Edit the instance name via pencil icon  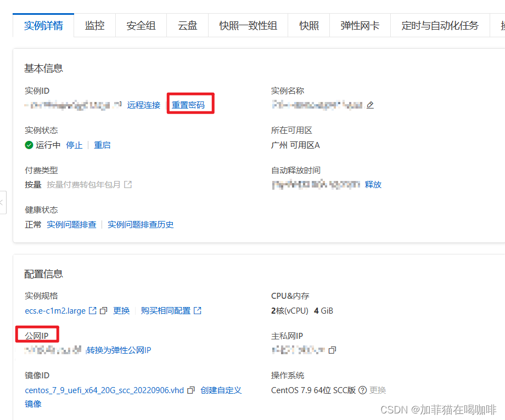(x=370, y=105)
